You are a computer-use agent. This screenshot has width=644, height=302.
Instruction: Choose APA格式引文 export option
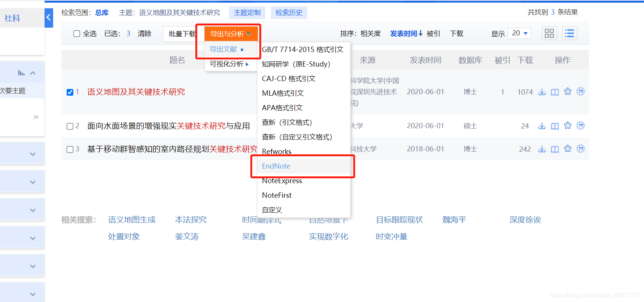(x=282, y=108)
